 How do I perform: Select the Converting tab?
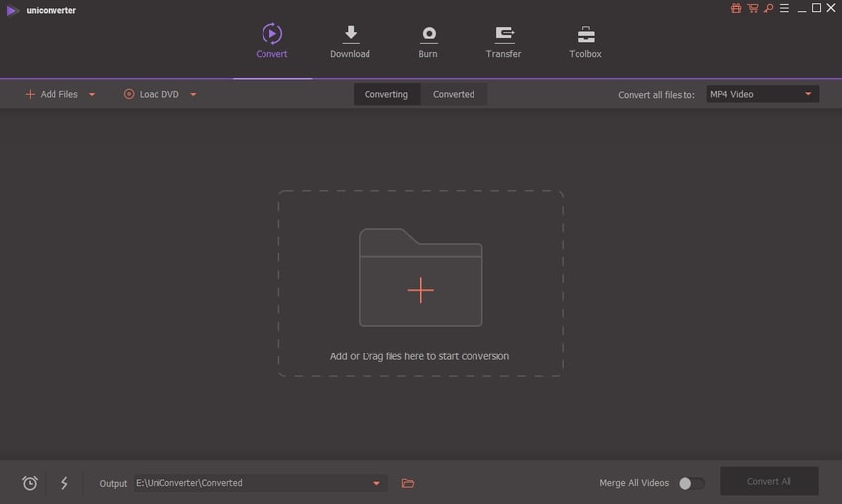(386, 94)
